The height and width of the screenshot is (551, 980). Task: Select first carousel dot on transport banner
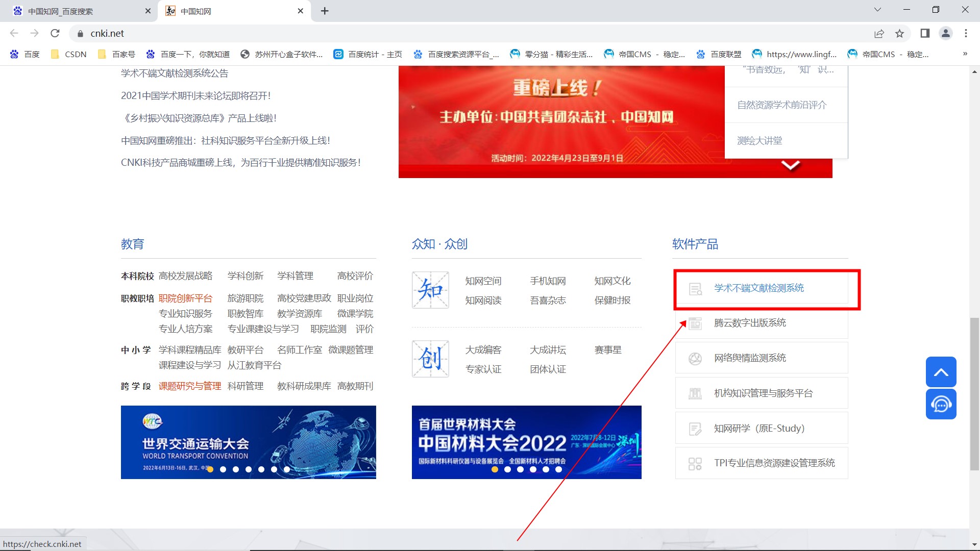click(210, 469)
